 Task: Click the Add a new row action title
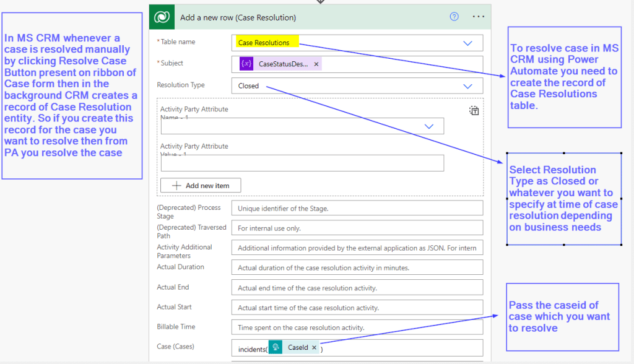238,17
